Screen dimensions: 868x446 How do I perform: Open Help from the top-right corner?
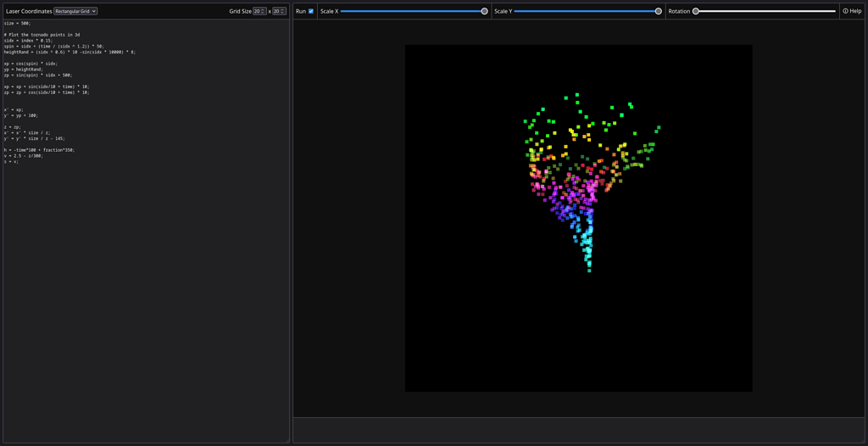[x=855, y=11]
